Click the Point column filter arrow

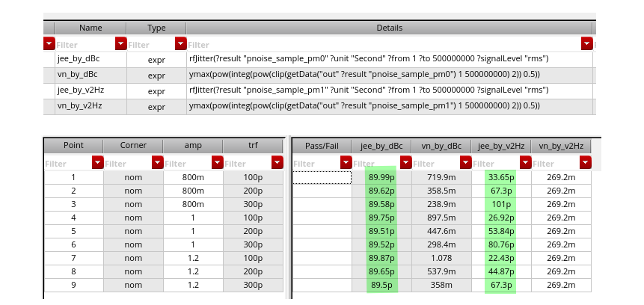point(97,162)
